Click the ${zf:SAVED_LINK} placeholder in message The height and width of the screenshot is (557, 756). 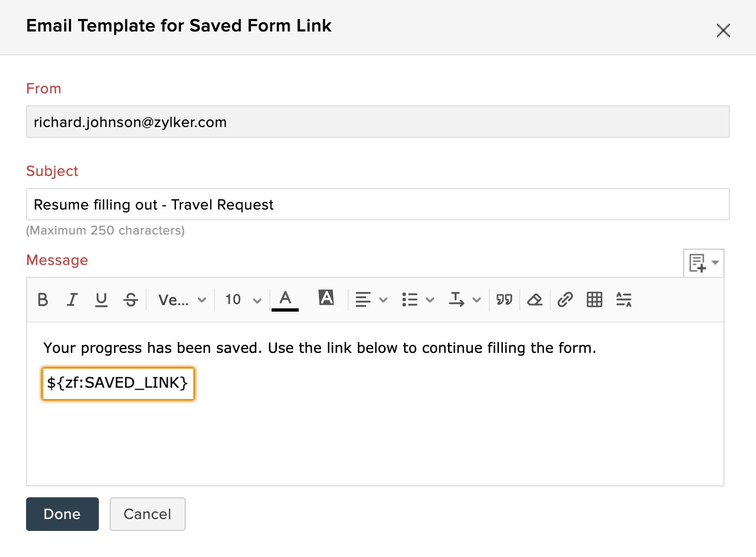118,383
